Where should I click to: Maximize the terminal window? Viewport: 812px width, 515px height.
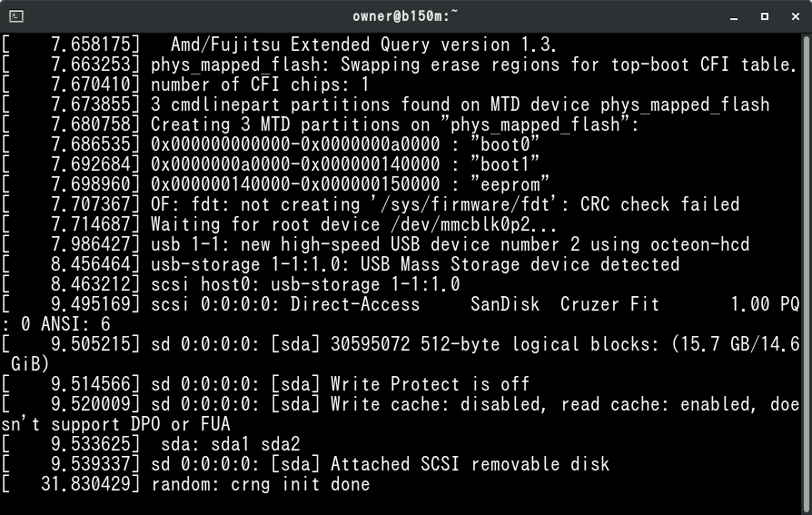click(765, 16)
